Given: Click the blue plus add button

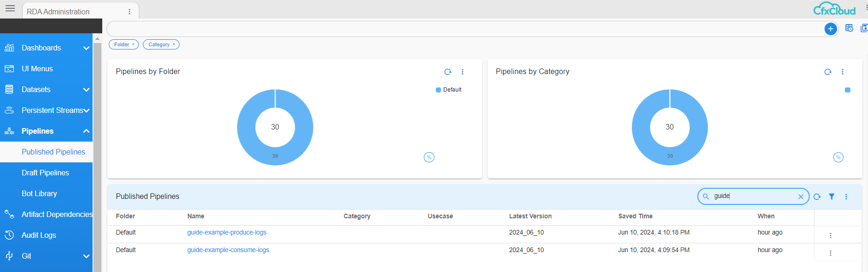Looking at the screenshot, I should (831, 29).
